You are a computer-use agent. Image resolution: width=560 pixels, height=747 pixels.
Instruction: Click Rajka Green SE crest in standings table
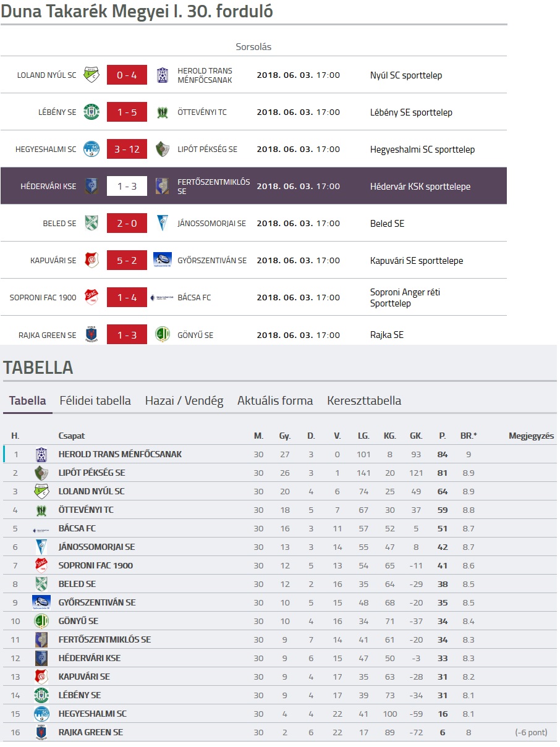[x=41, y=732]
